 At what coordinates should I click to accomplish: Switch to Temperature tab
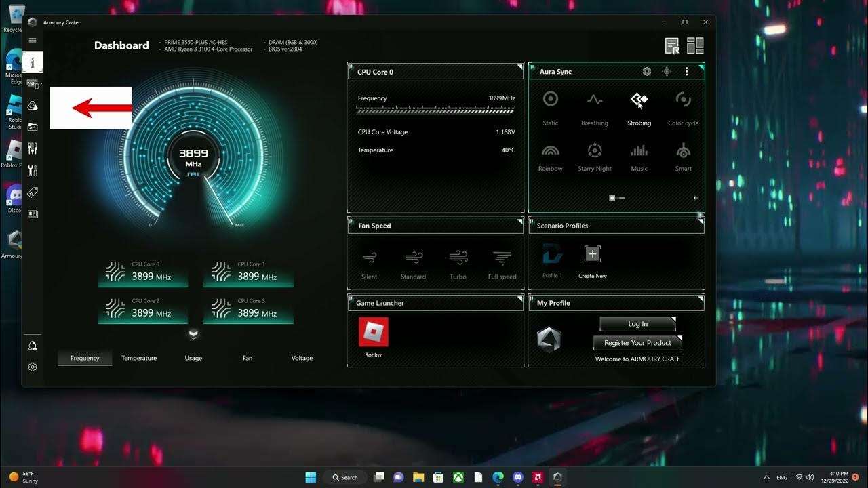[x=139, y=358]
